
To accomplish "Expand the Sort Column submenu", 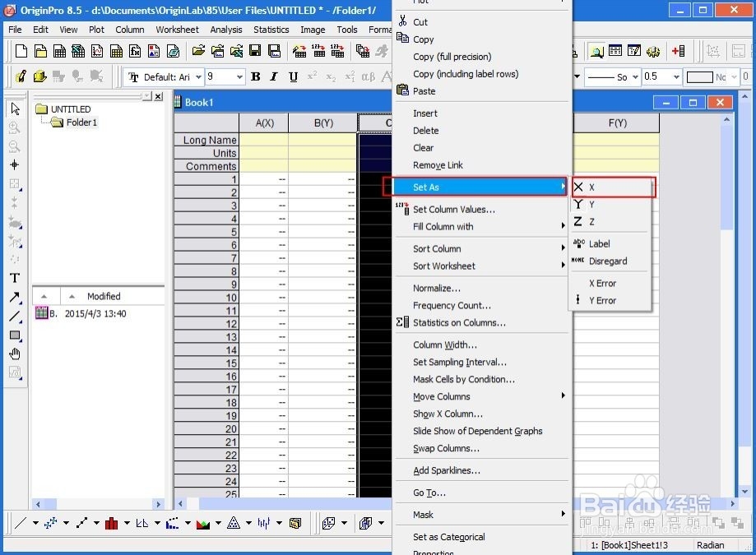I will (x=481, y=248).
